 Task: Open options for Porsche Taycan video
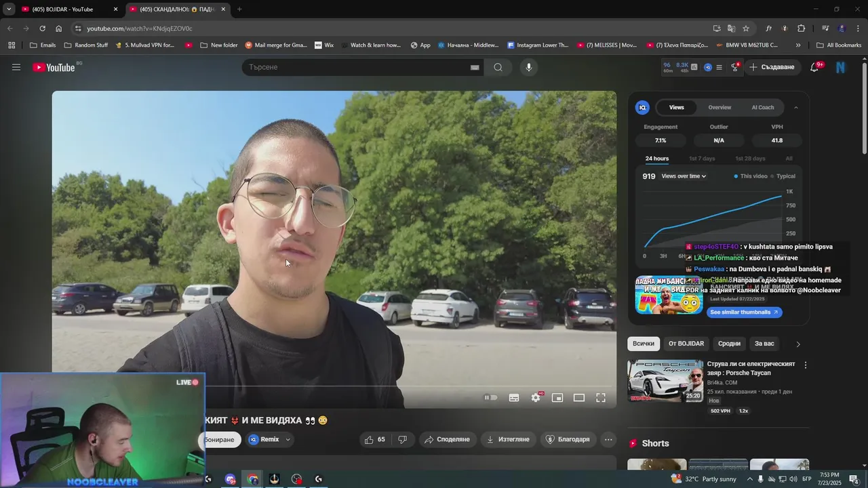[x=806, y=365]
